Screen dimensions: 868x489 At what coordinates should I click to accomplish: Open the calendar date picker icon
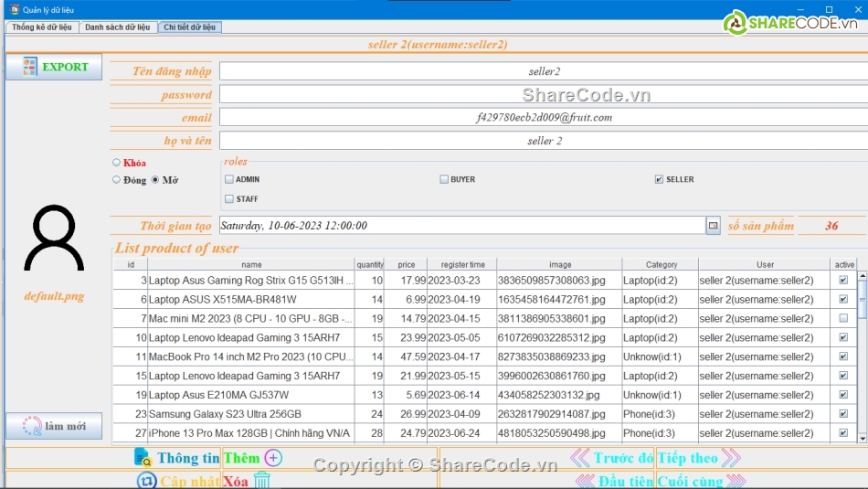pos(713,226)
